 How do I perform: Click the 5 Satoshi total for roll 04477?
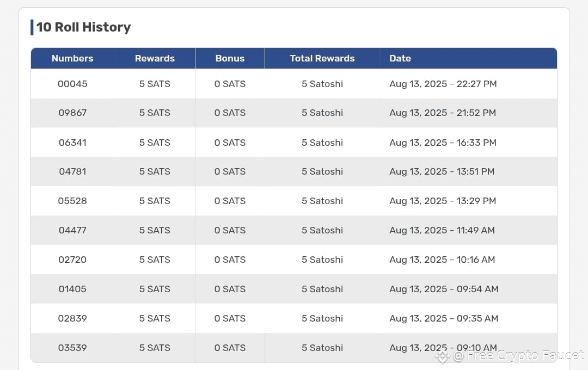tap(322, 230)
